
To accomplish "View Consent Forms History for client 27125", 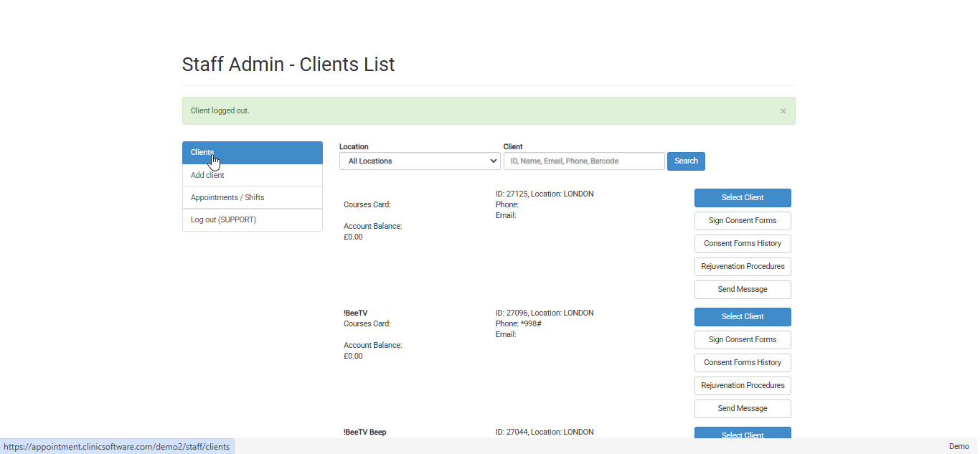I will (743, 244).
